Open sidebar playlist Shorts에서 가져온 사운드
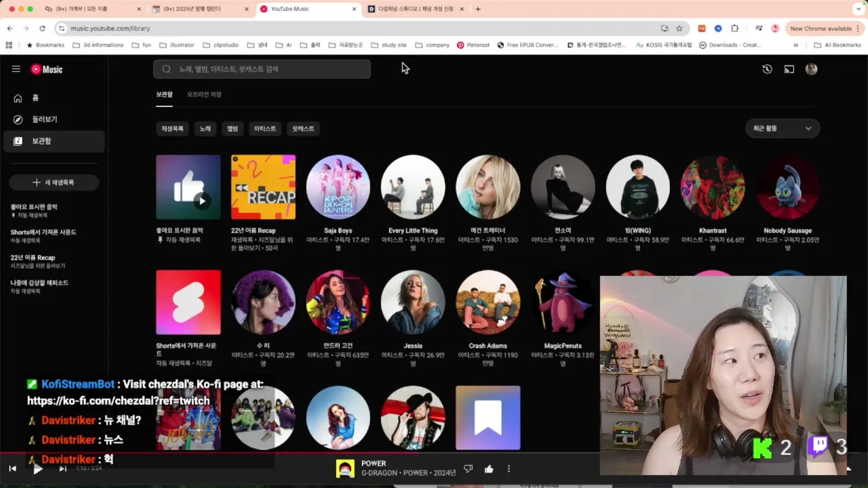The width and height of the screenshot is (868, 488). click(x=54, y=236)
